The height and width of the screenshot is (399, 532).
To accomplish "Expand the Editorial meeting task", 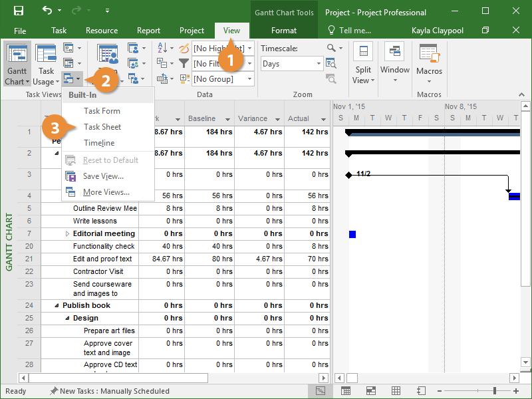I will tap(67, 234).
